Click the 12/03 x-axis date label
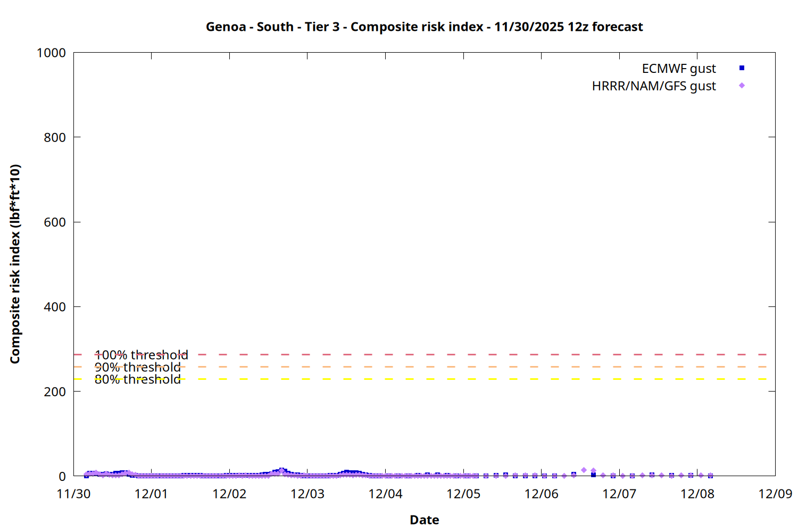The image size is (798, 532). 307,494
